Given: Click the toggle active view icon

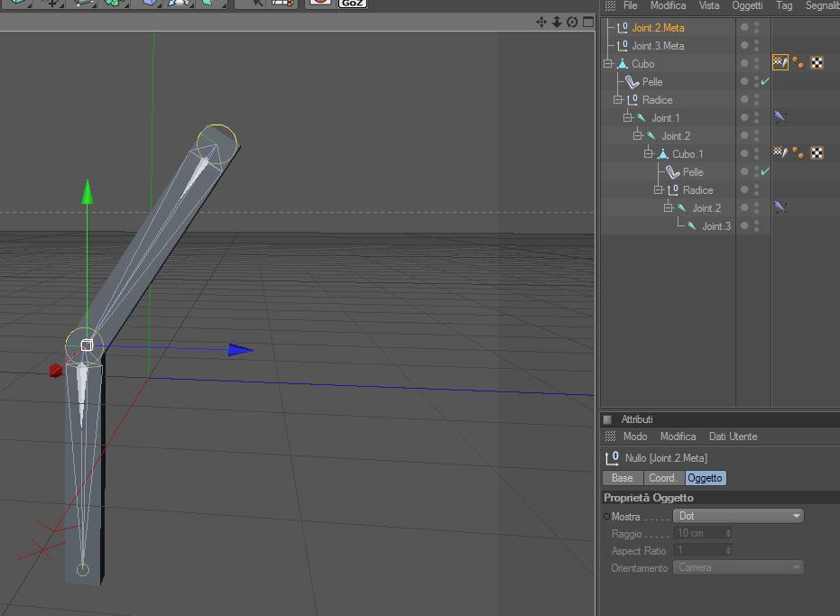Looking at the screenshot, I should (588, 22).
